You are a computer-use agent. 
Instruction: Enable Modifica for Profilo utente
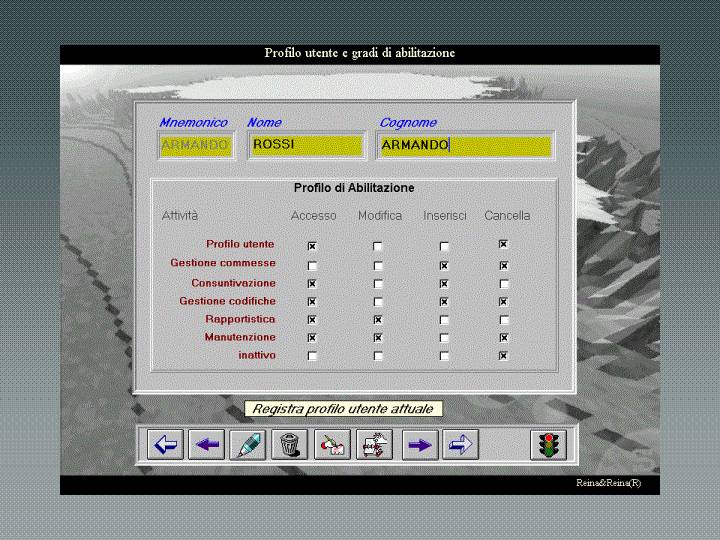pyautogui.click(x=377, y=246)
